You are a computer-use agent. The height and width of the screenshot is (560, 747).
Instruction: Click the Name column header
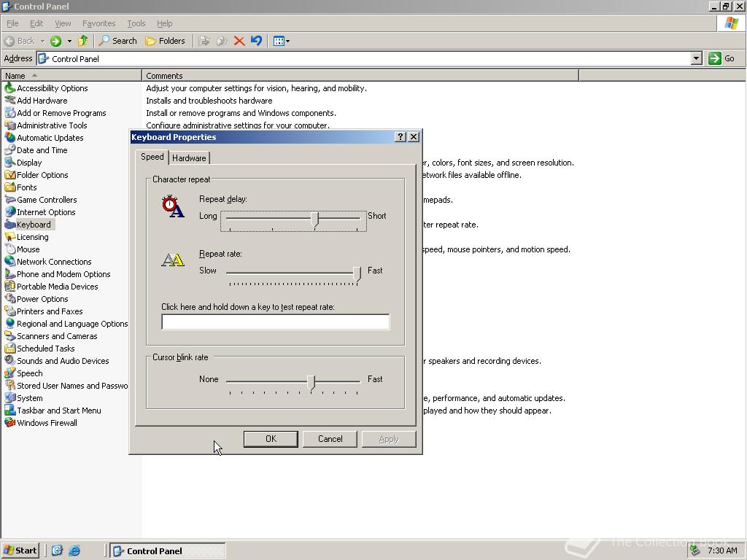click(x=71, y=76)
